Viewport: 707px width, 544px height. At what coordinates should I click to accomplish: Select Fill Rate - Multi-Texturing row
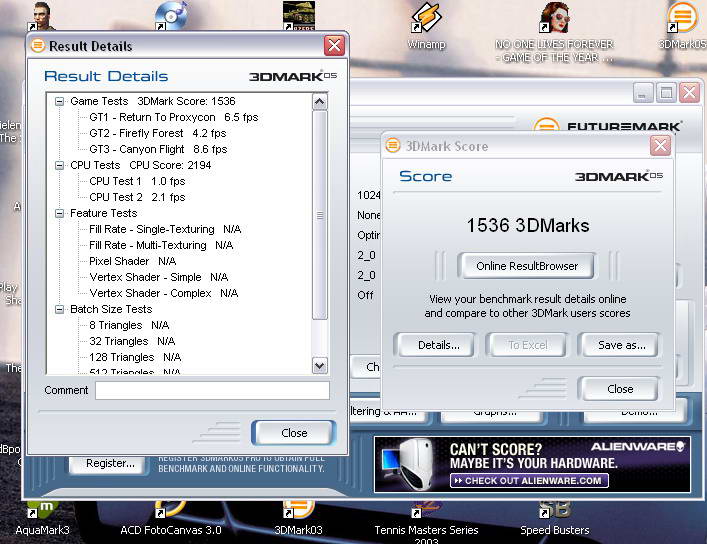[x=161, y=245]
